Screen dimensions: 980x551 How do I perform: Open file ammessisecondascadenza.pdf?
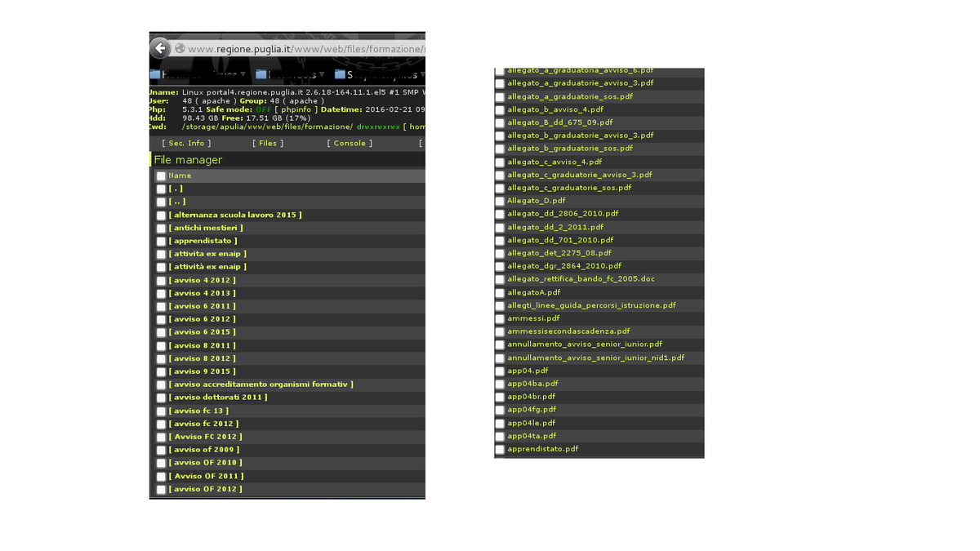coord(568,331)
